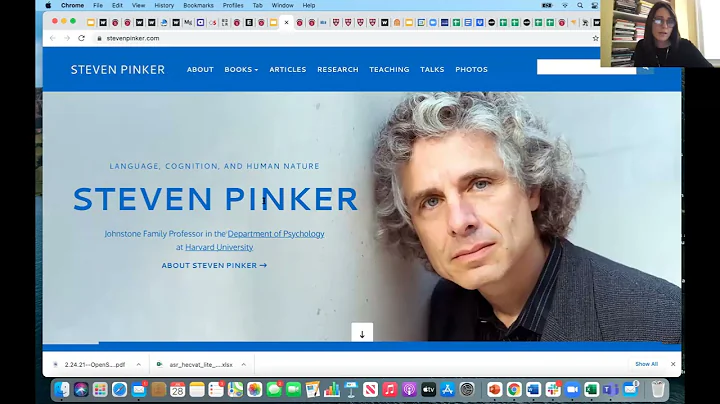Open the Bookmarks menu

(x=198, y=6)
